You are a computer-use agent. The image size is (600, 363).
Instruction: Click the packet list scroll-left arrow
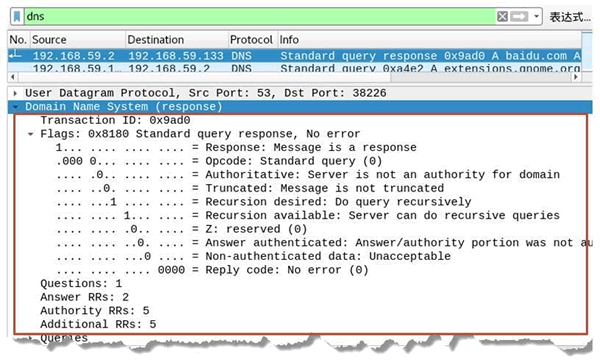13,77
